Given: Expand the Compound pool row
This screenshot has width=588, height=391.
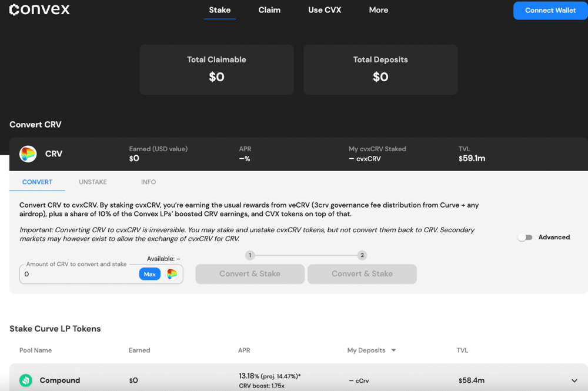Looking at the screenshot, I should [573, 380].
